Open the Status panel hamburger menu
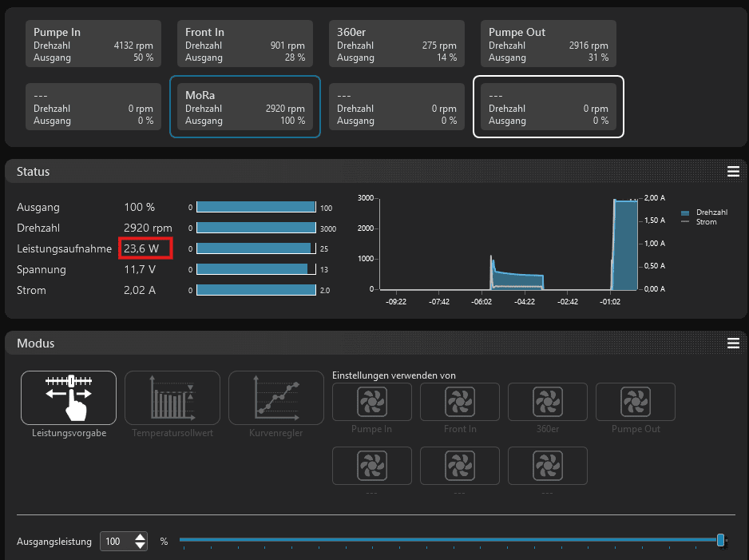Screen dimensions: 749x560 (733, 172)
